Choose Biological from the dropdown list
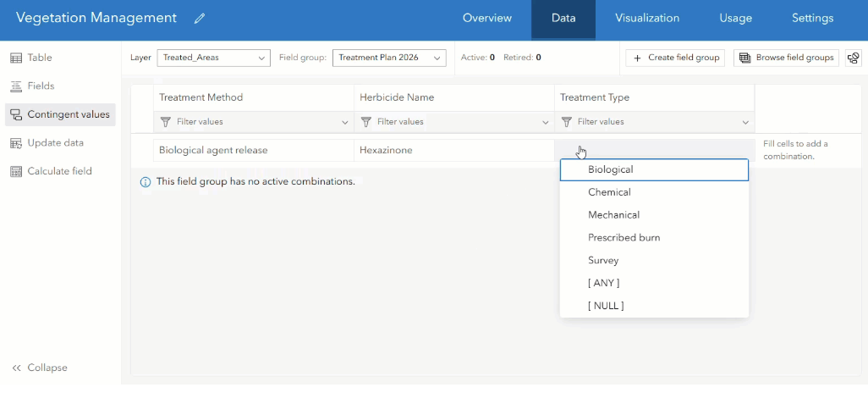Viewport: 868px width, 393px height. coord(654,169)
